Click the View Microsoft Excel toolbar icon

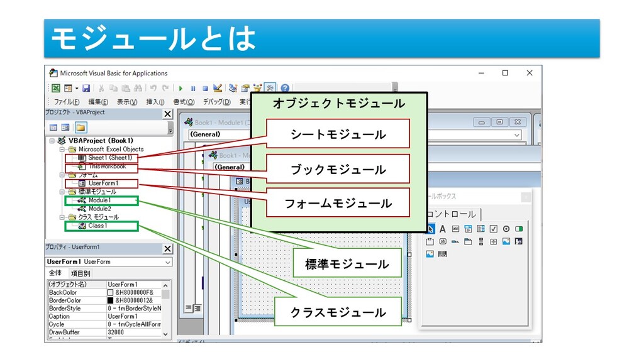click(x=56, y=88)
